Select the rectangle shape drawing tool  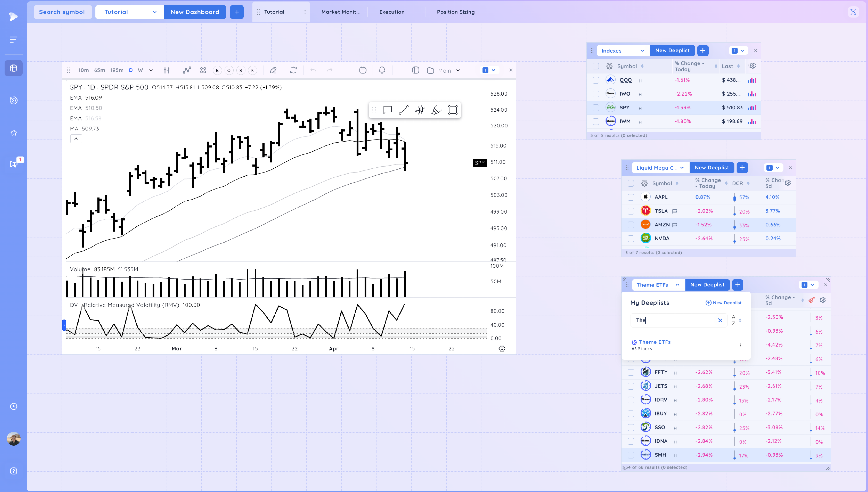point(453,110)
